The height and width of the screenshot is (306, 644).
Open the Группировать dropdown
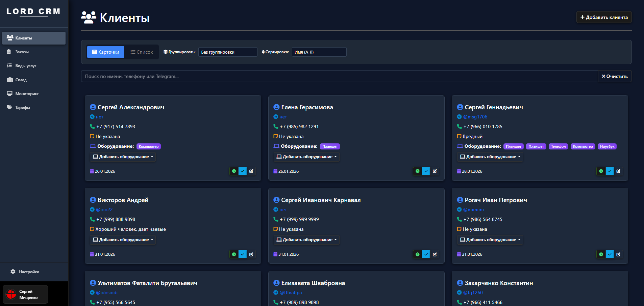227,52
